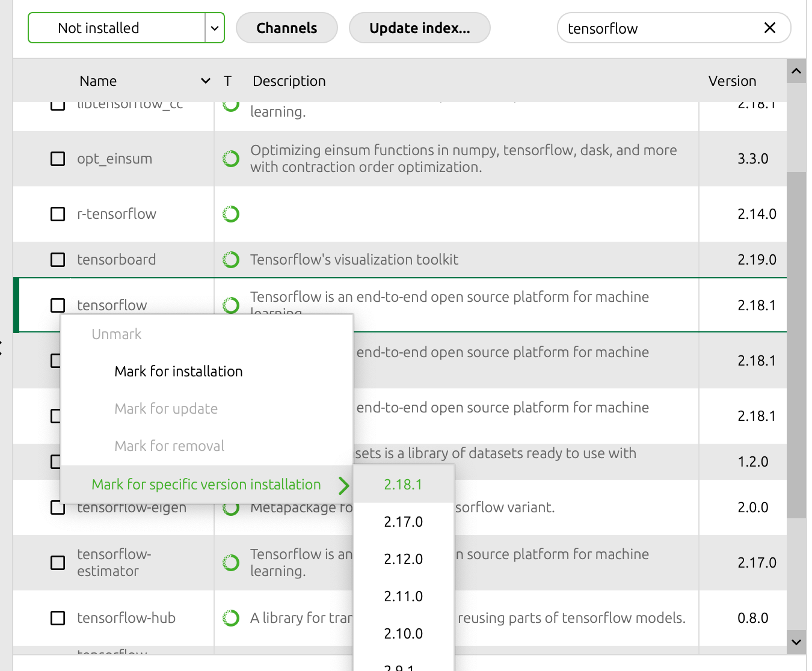Image resolution: width=812 pixels, height=671 pixels.
Task: Check the opt_einsum package checkbox
Action: point(58,159)
